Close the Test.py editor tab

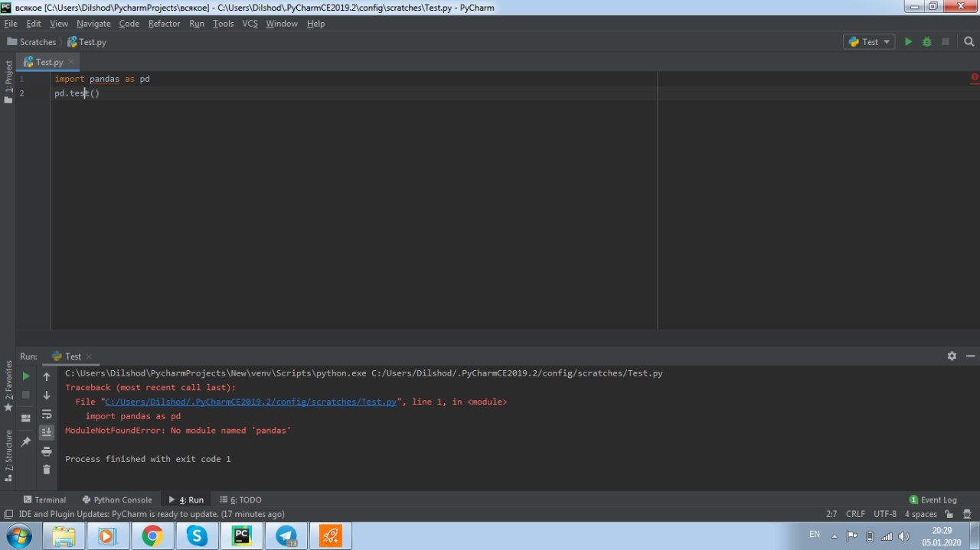71,62
